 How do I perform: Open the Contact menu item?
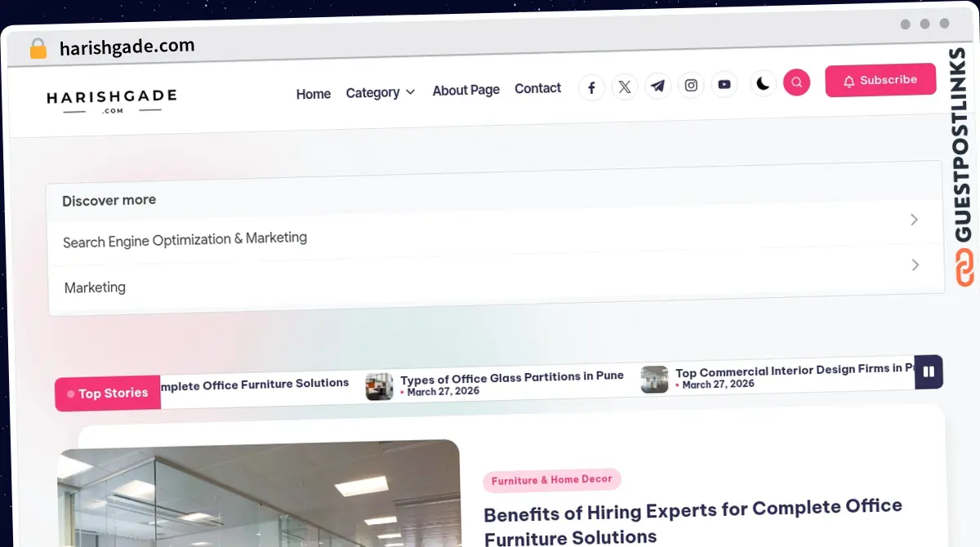coord(537,88)
